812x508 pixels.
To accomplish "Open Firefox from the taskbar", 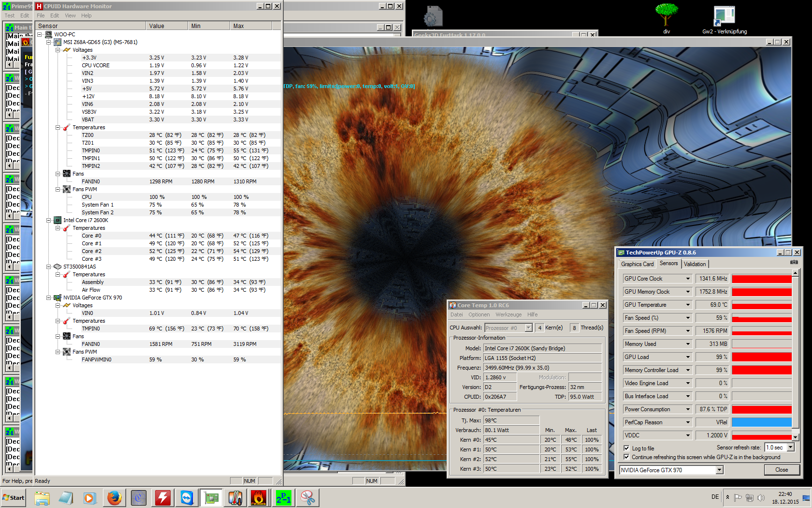I will pyautogui.click(x=115, y=497).
